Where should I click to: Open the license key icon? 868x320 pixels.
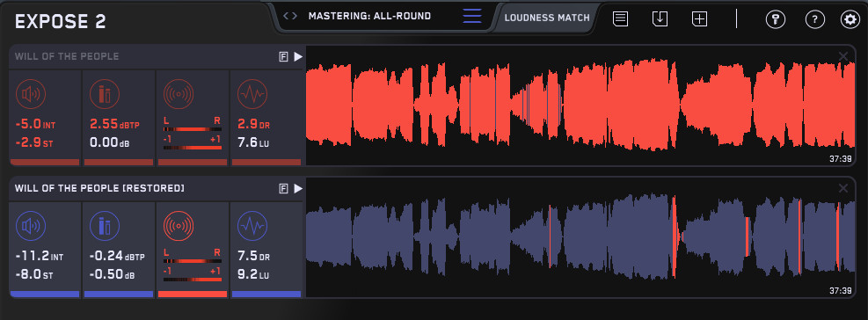pos(775,19)
